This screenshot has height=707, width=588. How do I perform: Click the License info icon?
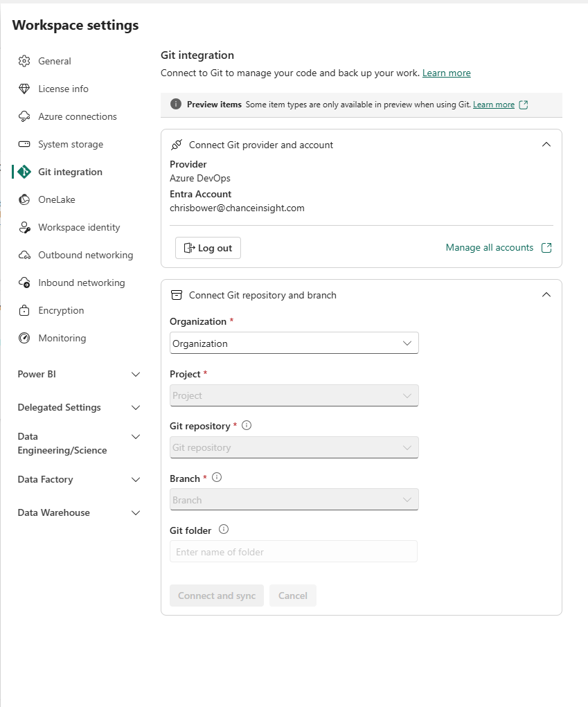24,89
